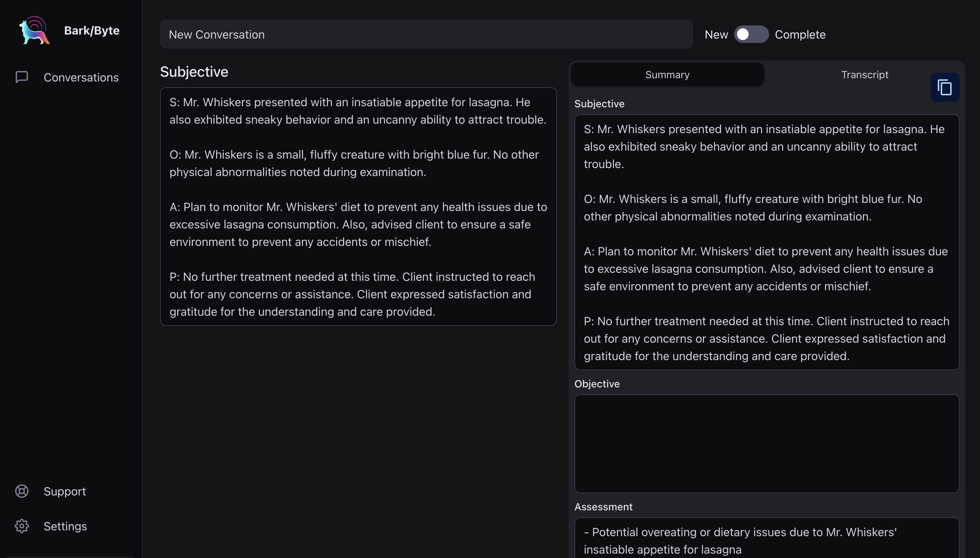Screen dimensions: 980x558
Task: Open the Settings sidebar link
Action: [x=65, y=526]
